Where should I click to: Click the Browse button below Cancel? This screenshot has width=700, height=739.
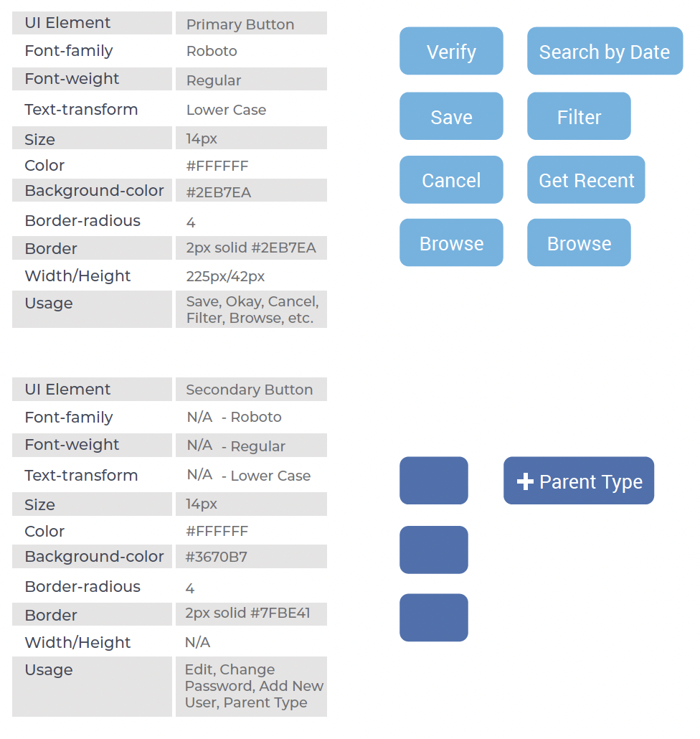click(451, 243)
